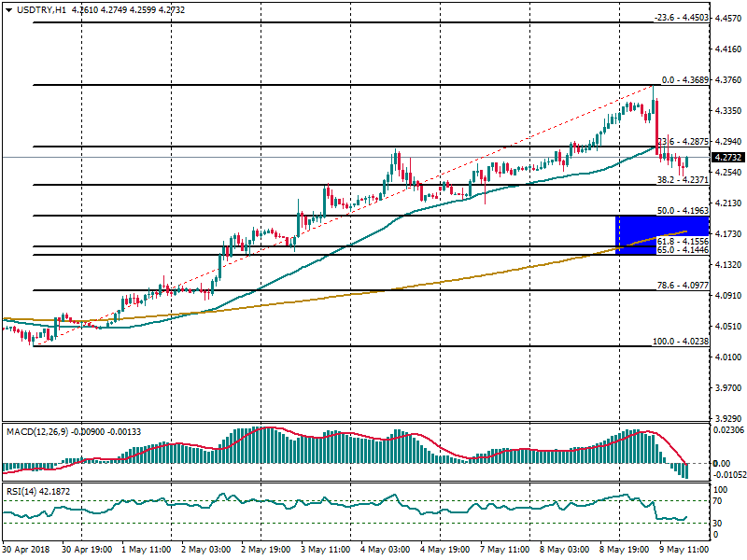Viewport: 747px width, 560px height.
Task: Click the 65.0 - 4.1446 Fibonacci label
Action: (682, 250)
